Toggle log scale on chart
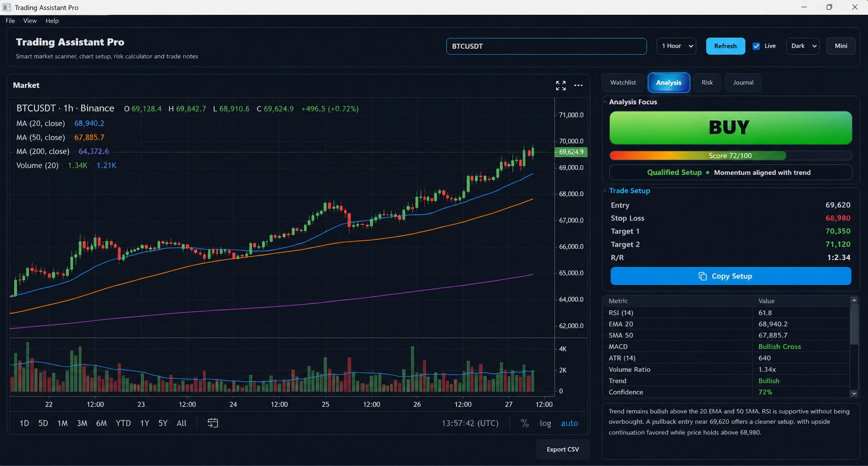 (x=545, y=423)
